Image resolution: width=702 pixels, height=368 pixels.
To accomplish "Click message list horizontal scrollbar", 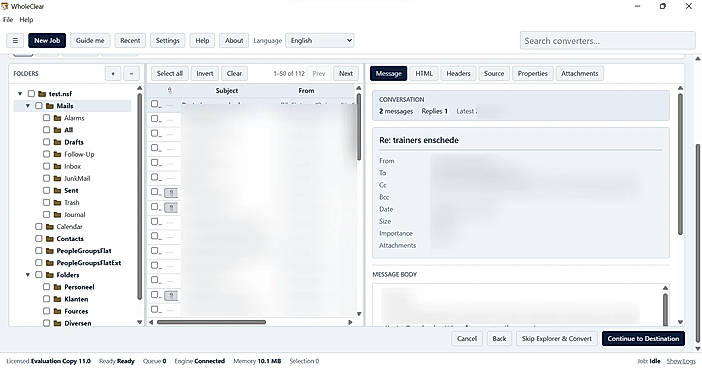I will (x=211, y=322).
